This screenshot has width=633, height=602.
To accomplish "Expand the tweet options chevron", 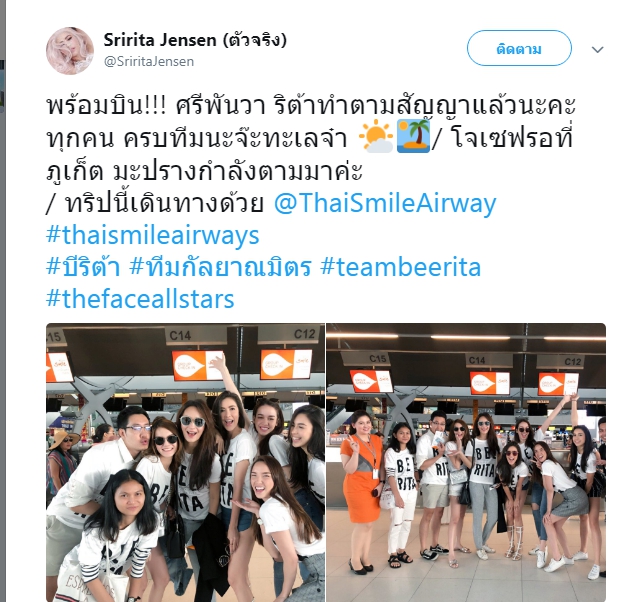I will click(597, 49).
